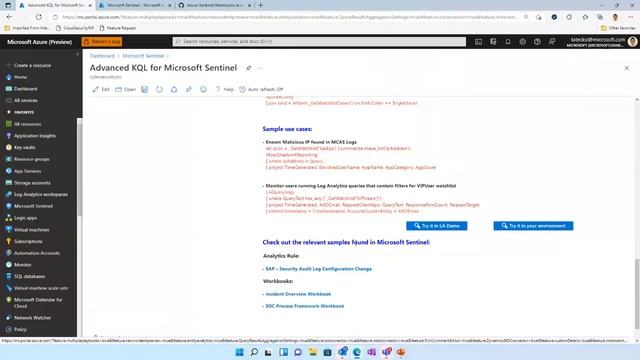Toggle Auto refresh: Off setting
The image size is (640, 360).
pyautogui.click(x=261, y=89)
